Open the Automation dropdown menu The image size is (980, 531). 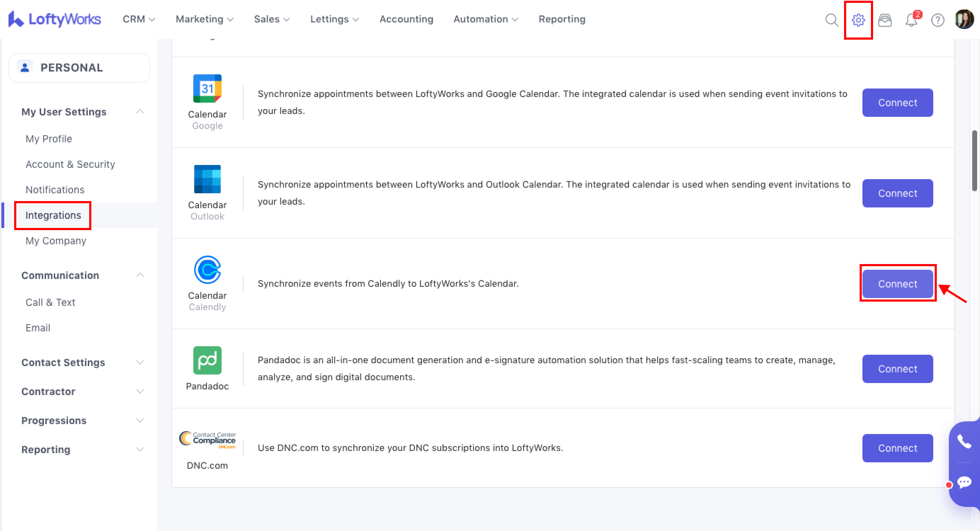pos(485,19)
